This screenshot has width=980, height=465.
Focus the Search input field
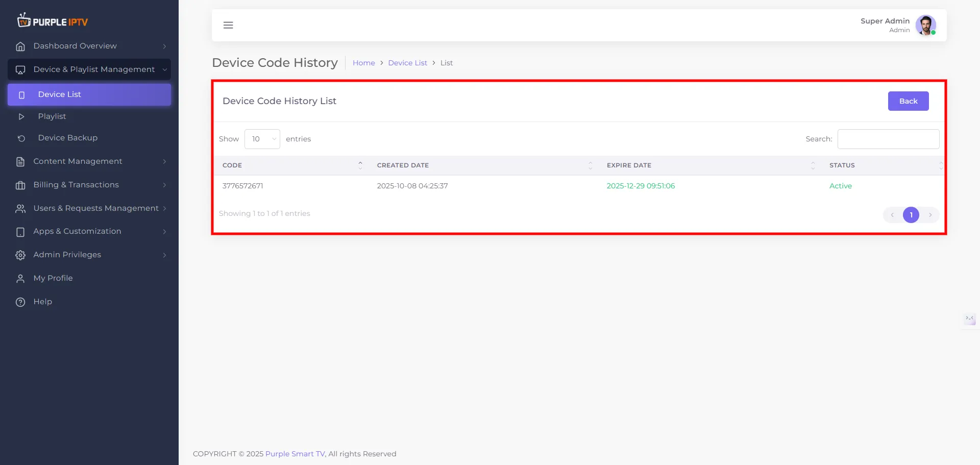coord(888,139)
